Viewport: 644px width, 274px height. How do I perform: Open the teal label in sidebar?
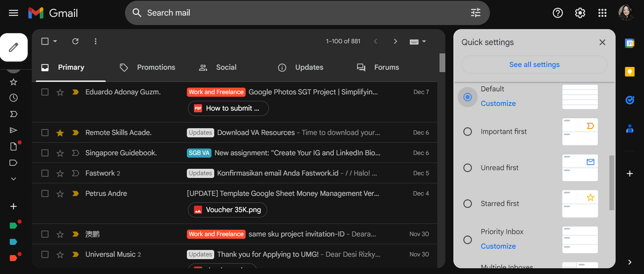coord(14,242)
